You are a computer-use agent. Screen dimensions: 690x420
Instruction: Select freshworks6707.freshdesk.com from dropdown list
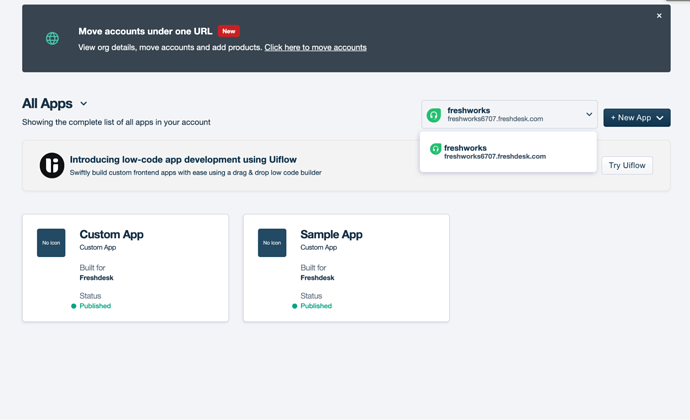(508, 152)
